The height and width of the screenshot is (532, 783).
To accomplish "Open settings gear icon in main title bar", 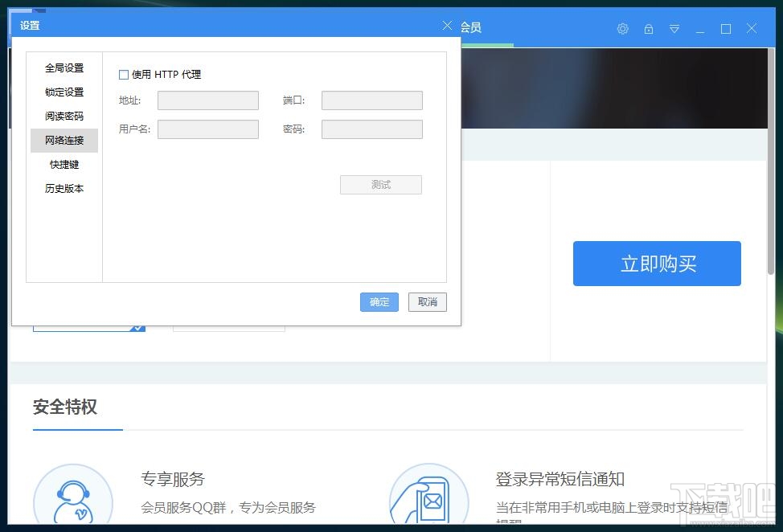I will [622, 28].
